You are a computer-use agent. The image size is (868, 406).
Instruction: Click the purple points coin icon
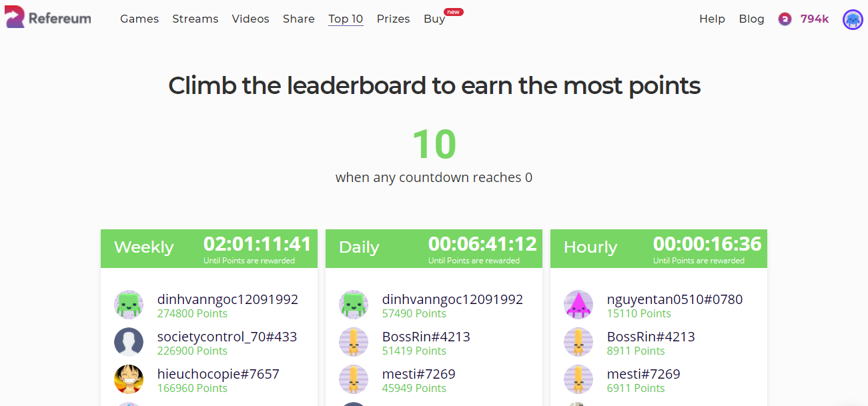(785, 19)
